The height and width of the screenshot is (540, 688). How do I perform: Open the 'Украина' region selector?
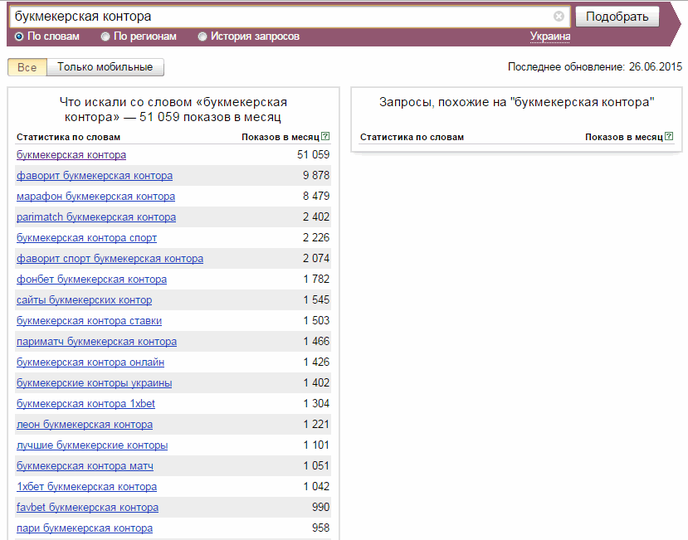[x=550, y=36]
